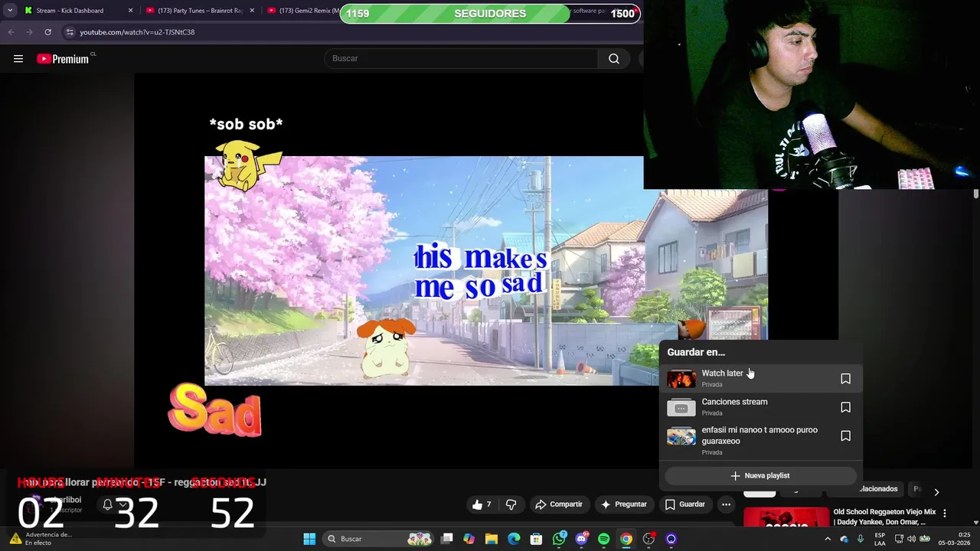Screen dimensions: 980x551
Task: Open Microsoft Edge from the taskbar
Action: (x=514, y=539)
